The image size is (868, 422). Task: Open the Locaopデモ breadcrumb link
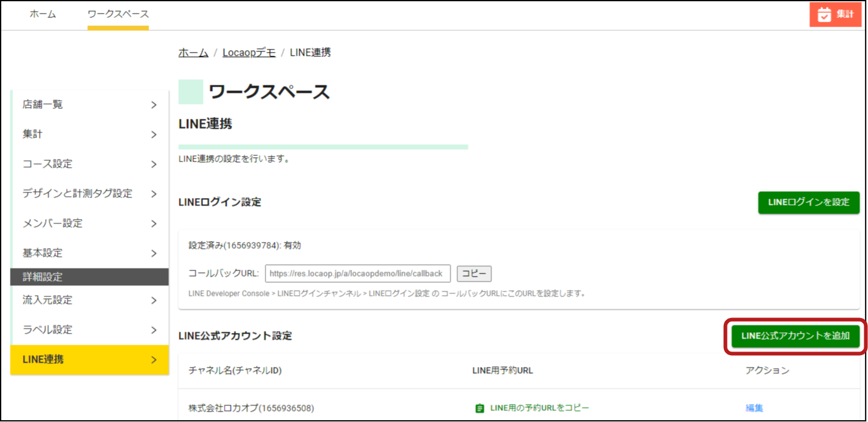(x=249, y=53)
